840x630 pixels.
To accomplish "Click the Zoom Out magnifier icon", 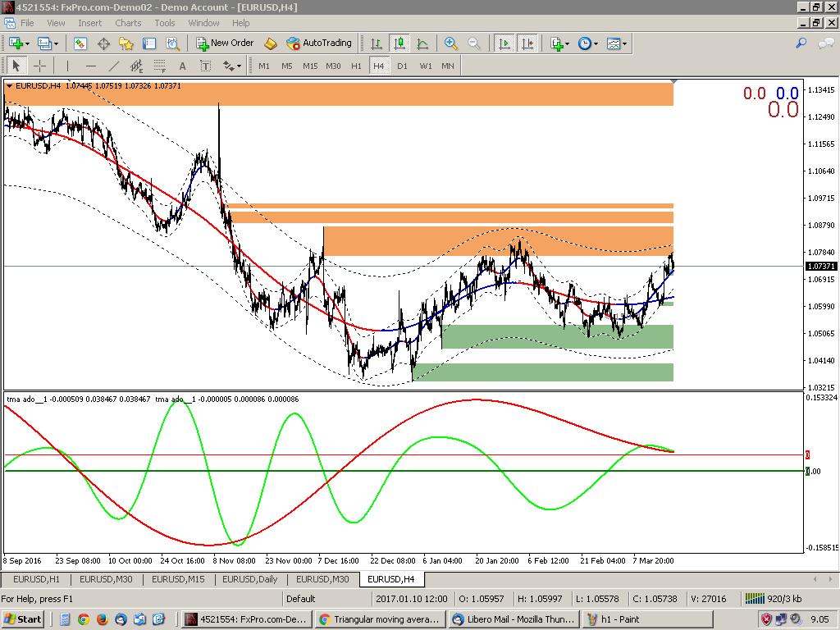I will click(474, 43).
